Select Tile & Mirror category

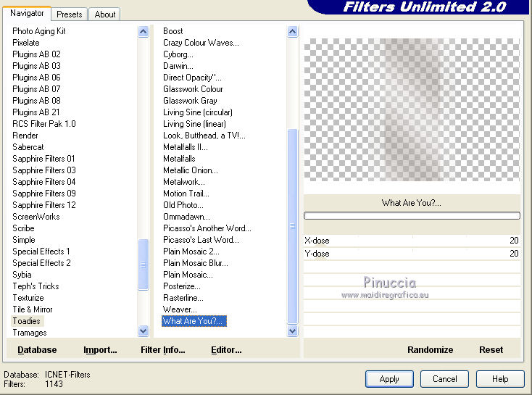[32, 309]
